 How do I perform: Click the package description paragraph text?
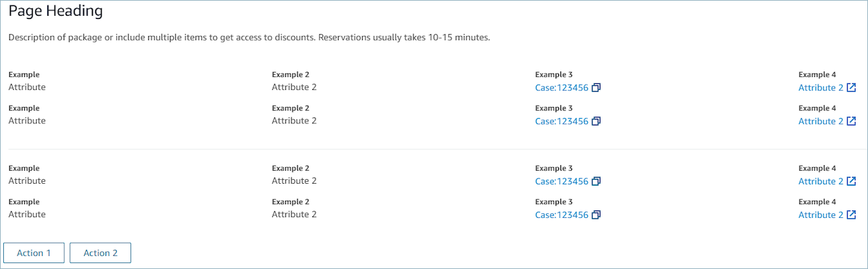[249, 37]
